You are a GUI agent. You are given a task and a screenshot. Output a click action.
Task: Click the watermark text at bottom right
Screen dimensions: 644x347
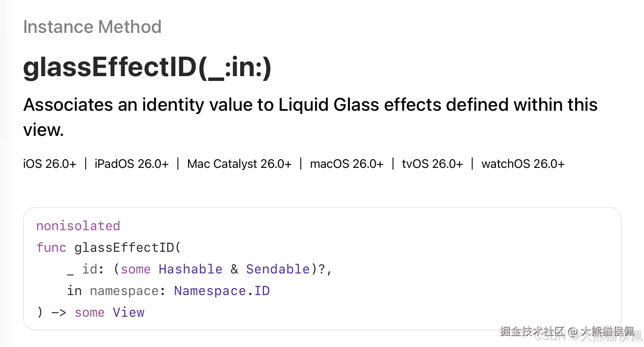(x=567, y=332)
